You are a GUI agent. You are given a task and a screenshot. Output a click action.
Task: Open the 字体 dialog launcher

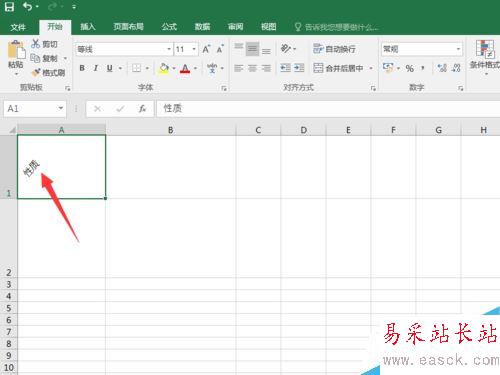[x=224, y=88]
